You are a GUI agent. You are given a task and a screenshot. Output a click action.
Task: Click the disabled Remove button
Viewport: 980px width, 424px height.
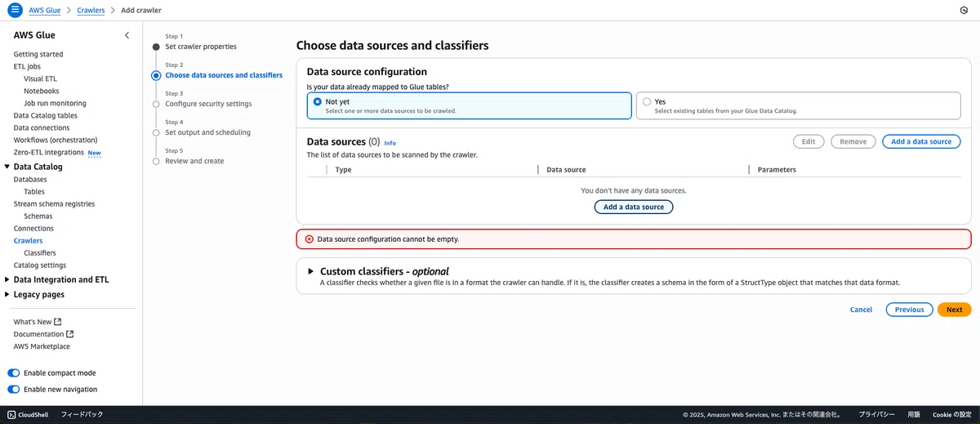(x=853, y=141)
